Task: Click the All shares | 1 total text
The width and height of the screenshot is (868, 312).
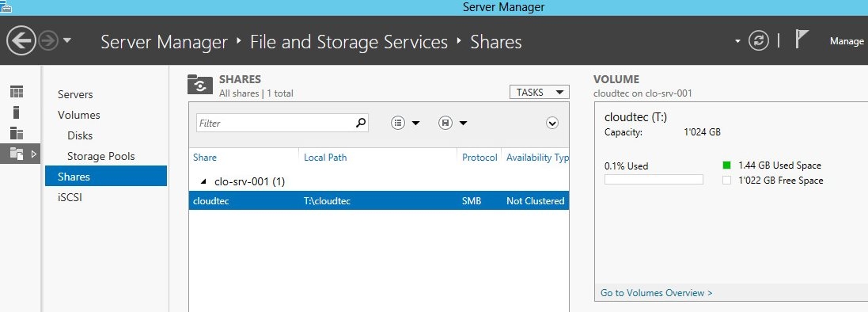Action: tap(256, 93)
